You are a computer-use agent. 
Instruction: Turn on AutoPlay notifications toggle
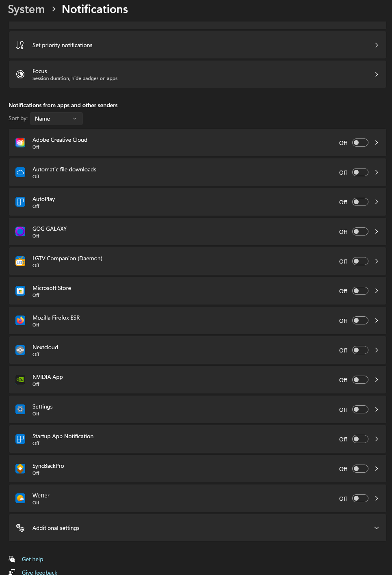point(360,202)
